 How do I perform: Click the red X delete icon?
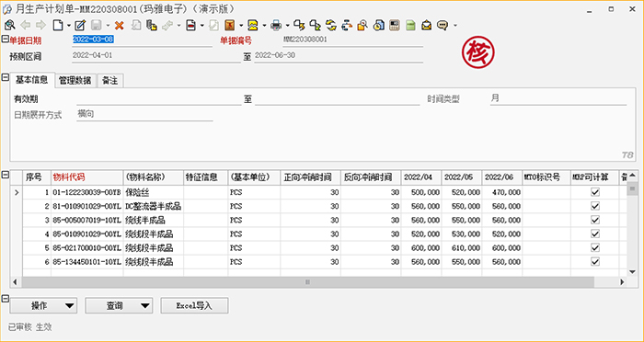point(119,26)
